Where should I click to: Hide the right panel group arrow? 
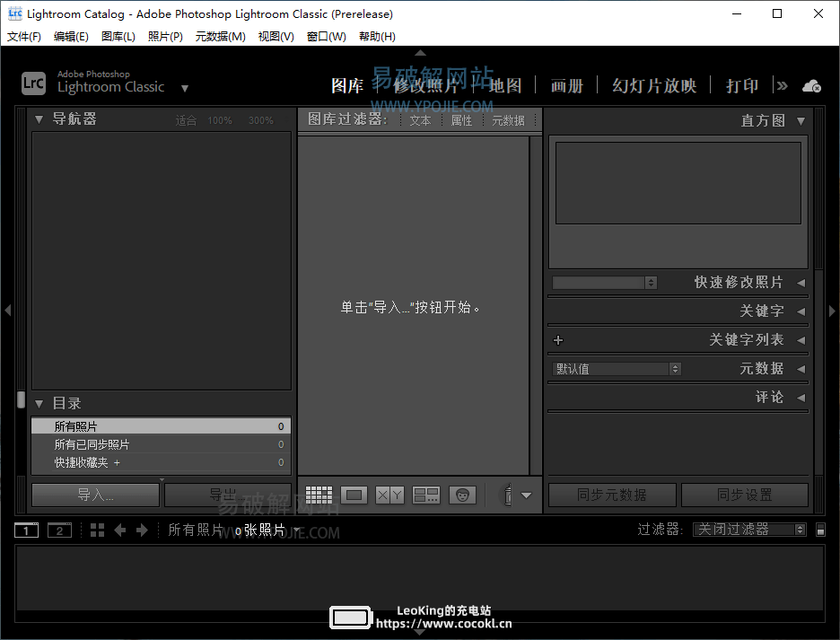click(832, 311)
